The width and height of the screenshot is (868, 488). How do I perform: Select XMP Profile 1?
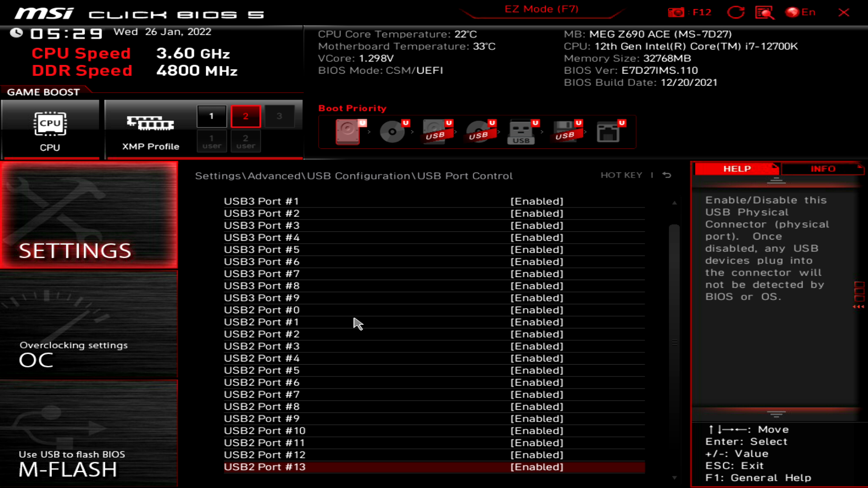pyautogui.click(x=211, y=116)
